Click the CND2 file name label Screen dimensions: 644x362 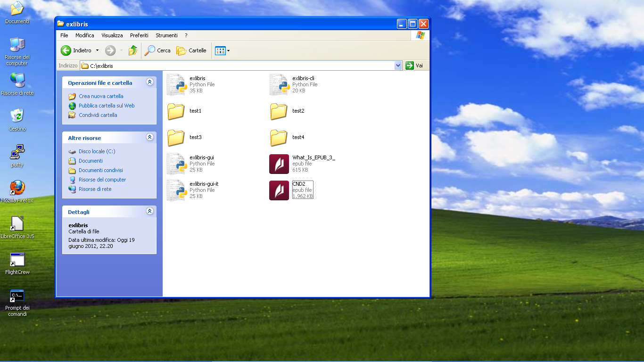coord(299,184)
